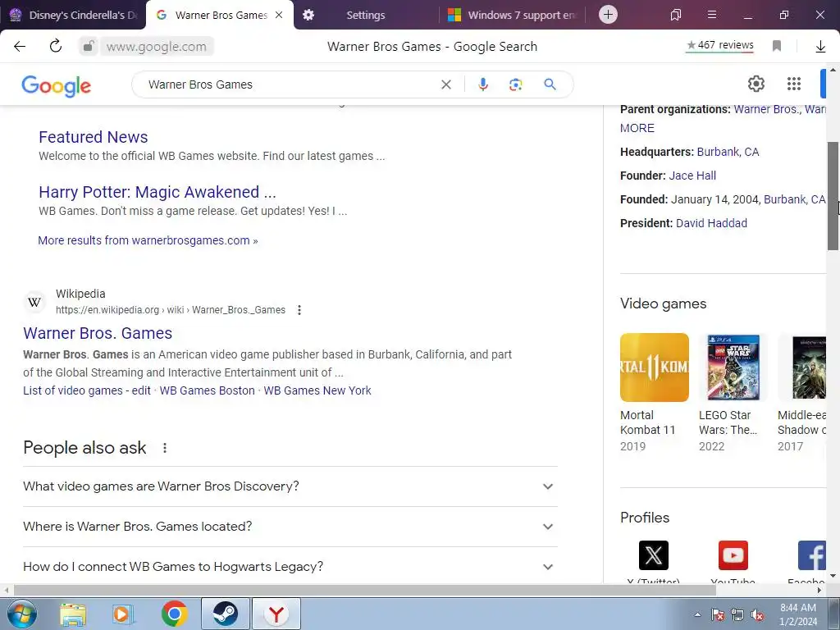The width and height of the screenshot is (840, 630).
Task: Open the X (Twitter) profile icon
Action: tap(654, 555)
